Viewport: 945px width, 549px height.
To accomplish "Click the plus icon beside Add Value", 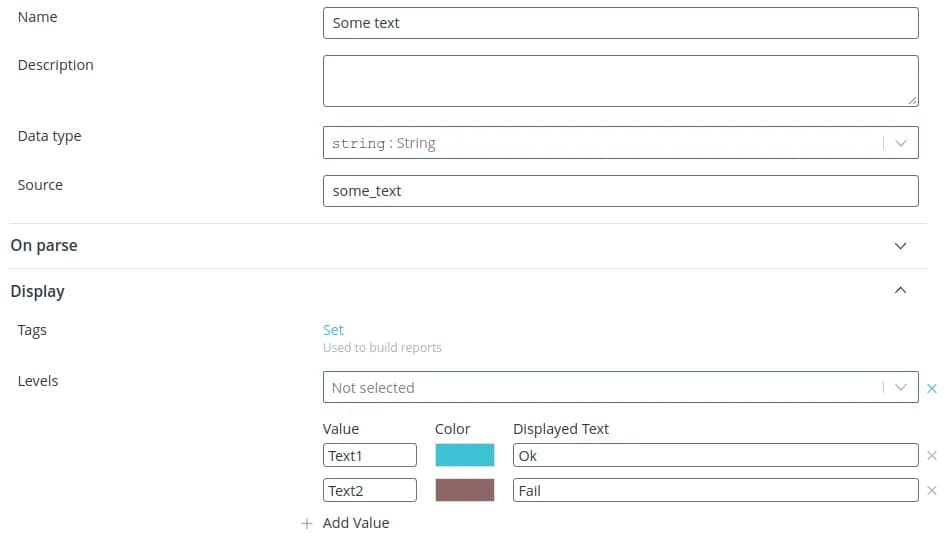I will [307, 523].
